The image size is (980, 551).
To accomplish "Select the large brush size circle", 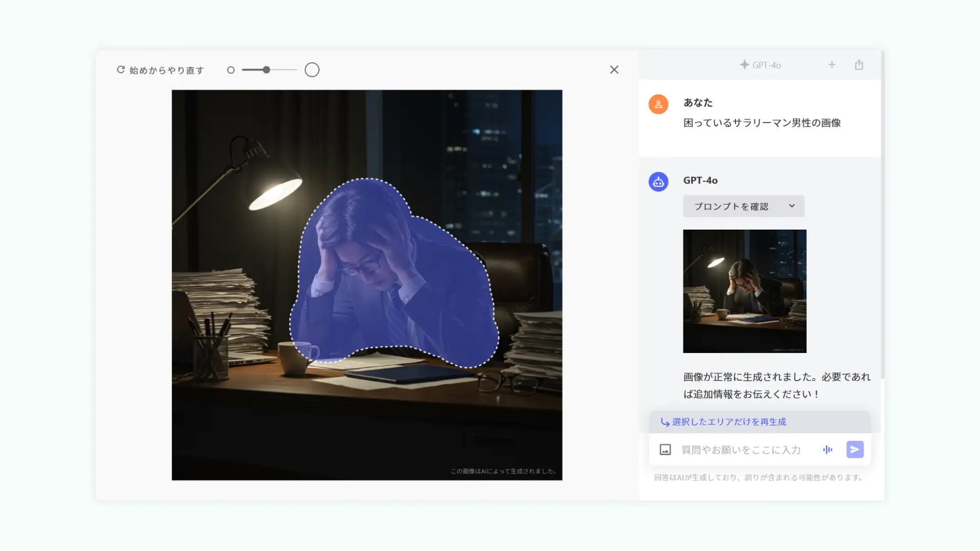I will point(312,69).
